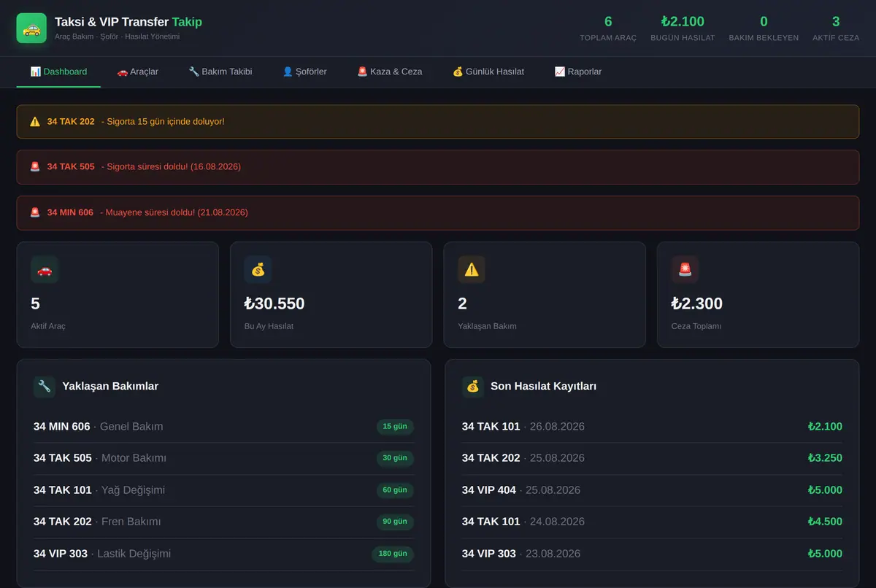This screenshot has width=876, height=588.
Task: Click the 34 TAK 505 Motor Bakımı row
Action: point(223,458)
